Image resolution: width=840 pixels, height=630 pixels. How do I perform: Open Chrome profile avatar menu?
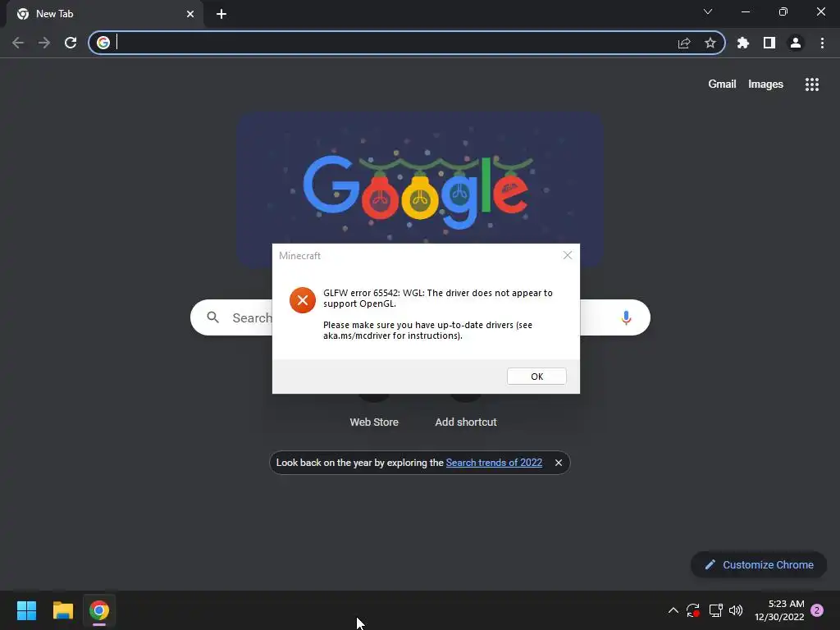796,43
